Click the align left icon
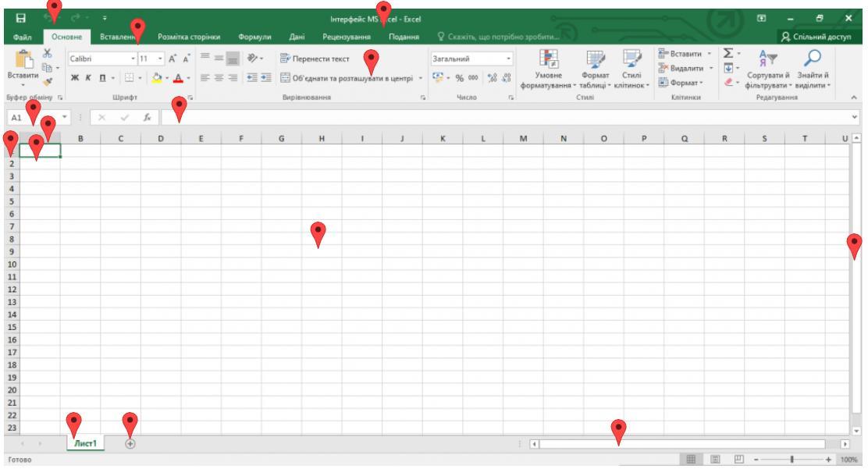This screenshot has height=469, width=868. tap(205, 78)
